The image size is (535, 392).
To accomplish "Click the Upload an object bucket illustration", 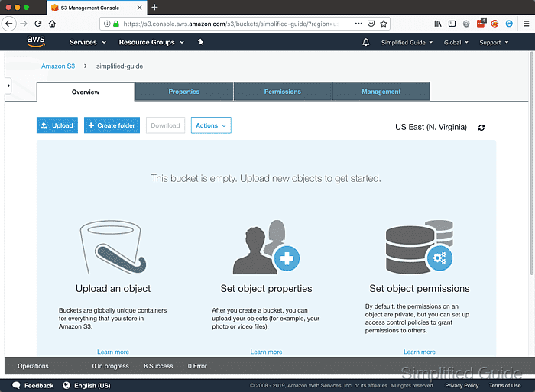I will 113,247.
